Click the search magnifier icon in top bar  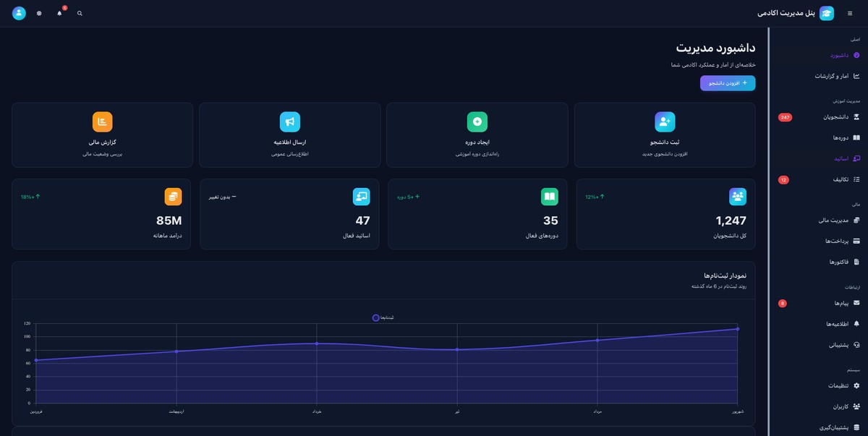point(80,14)
